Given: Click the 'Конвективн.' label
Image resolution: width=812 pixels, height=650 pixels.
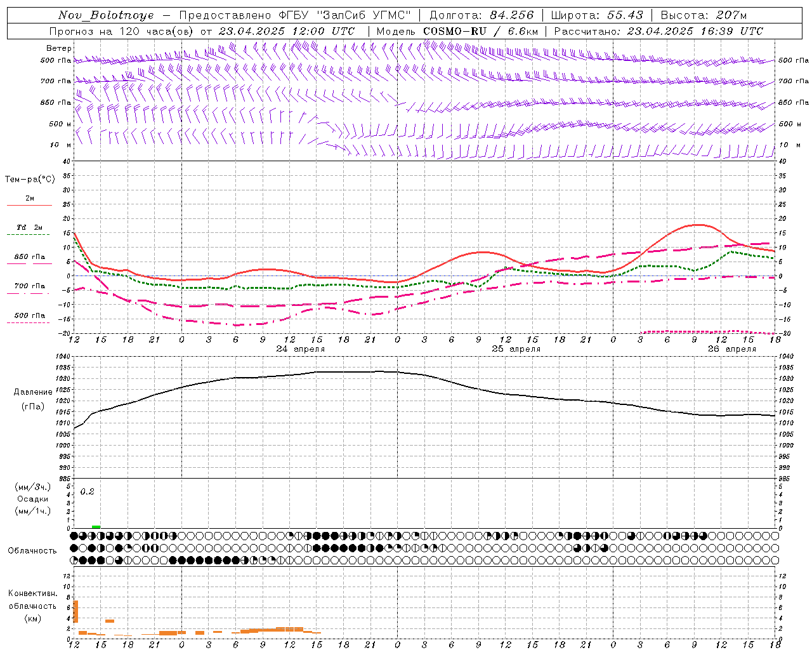Looking at the screenshot, I should pos(33,594).
